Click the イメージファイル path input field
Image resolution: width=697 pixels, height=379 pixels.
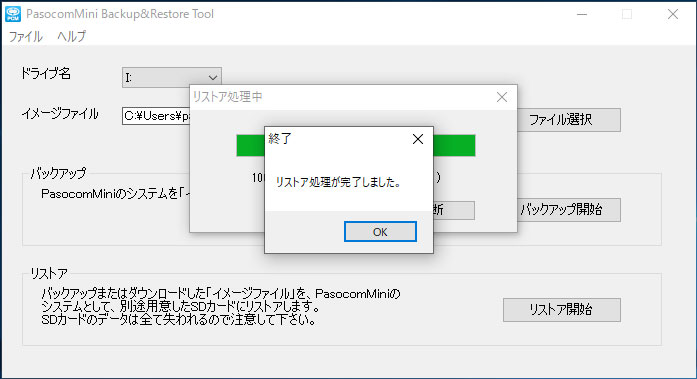(156, 116)
